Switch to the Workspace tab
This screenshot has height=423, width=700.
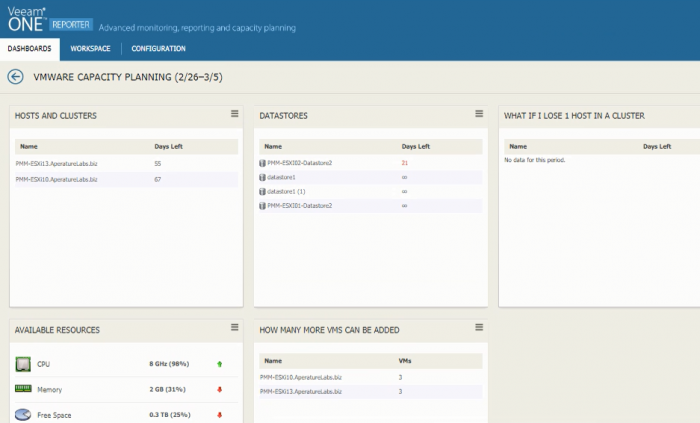(x=90, y=48)
